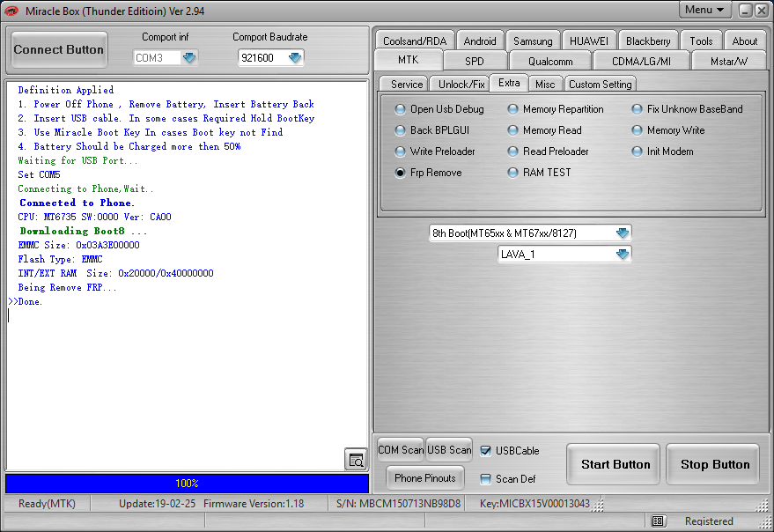Open the Tools tab
Screen dimensions: 774x532
pyautogui.click(x=701, y=41)
